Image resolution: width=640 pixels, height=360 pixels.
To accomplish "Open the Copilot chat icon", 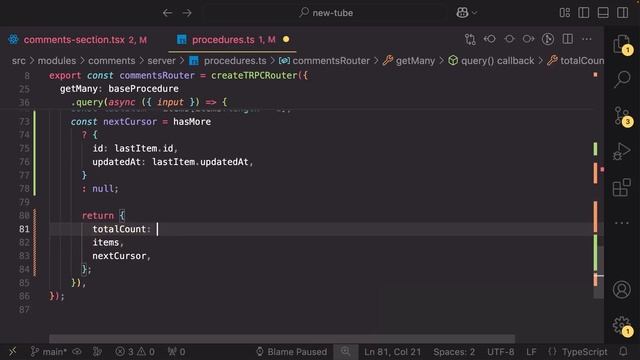I will point(462,13).
